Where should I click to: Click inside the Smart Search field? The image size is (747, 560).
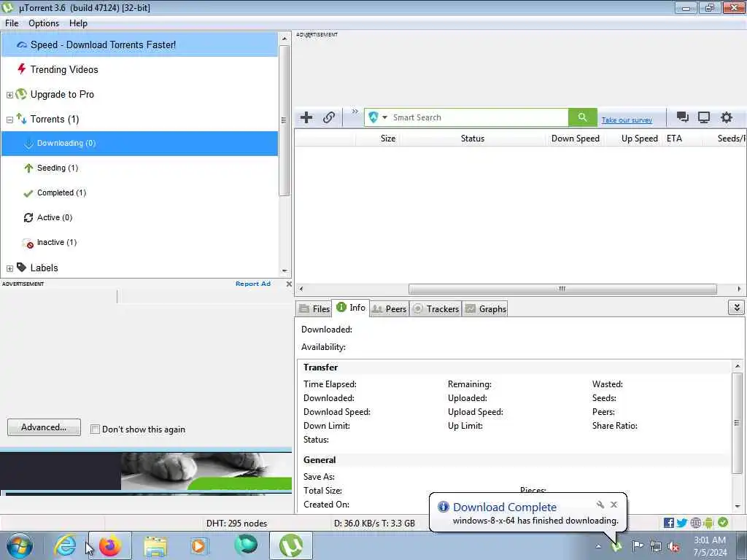(x=479, y=117)
